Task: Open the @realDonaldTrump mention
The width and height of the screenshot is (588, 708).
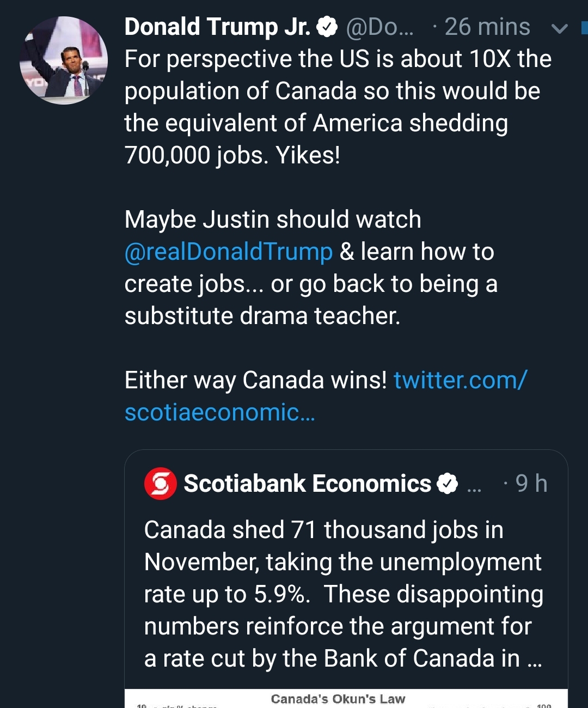Action: 228,252
